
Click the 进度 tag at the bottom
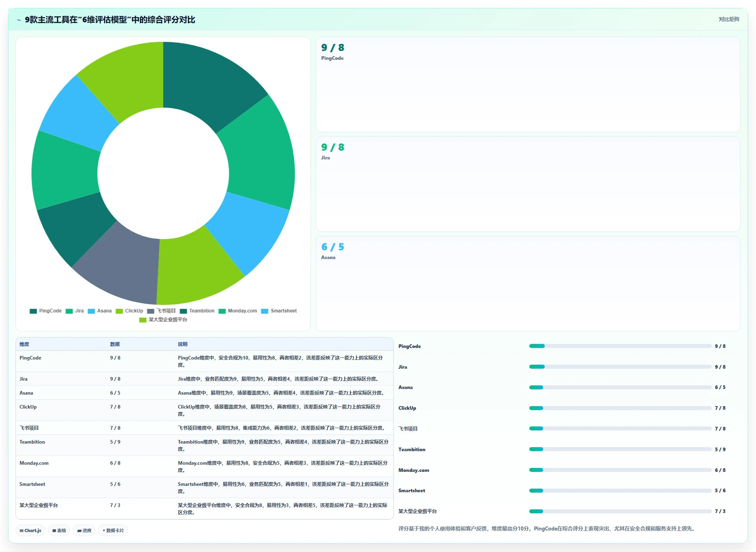(84, 530)
